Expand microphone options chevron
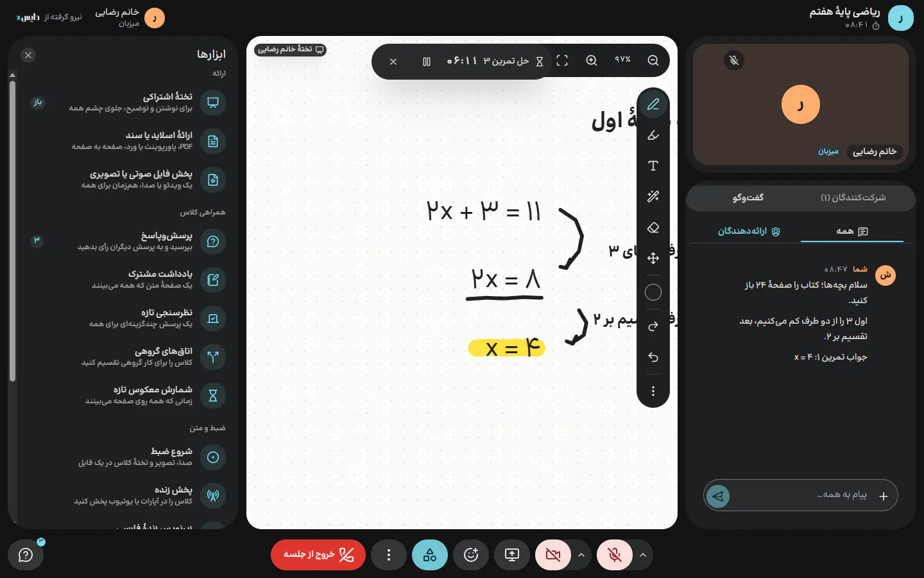The image size is (924, 578). 643,555
